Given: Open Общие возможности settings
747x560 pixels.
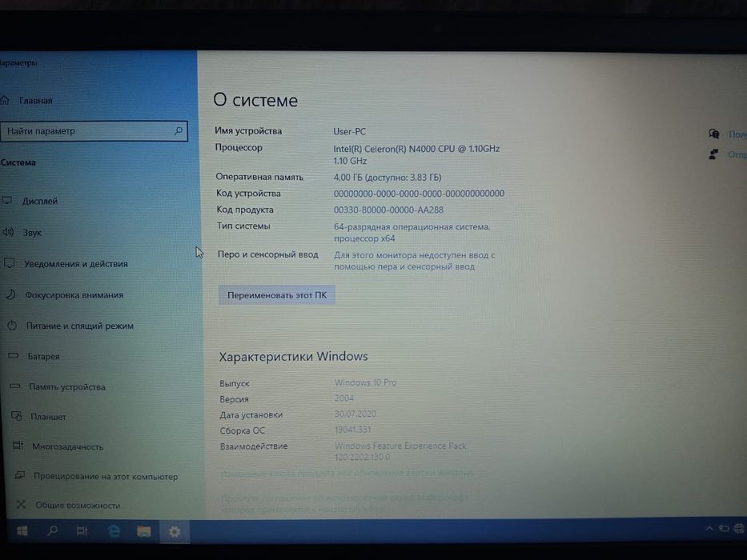Looking at the screenshot, I should 78,506.
